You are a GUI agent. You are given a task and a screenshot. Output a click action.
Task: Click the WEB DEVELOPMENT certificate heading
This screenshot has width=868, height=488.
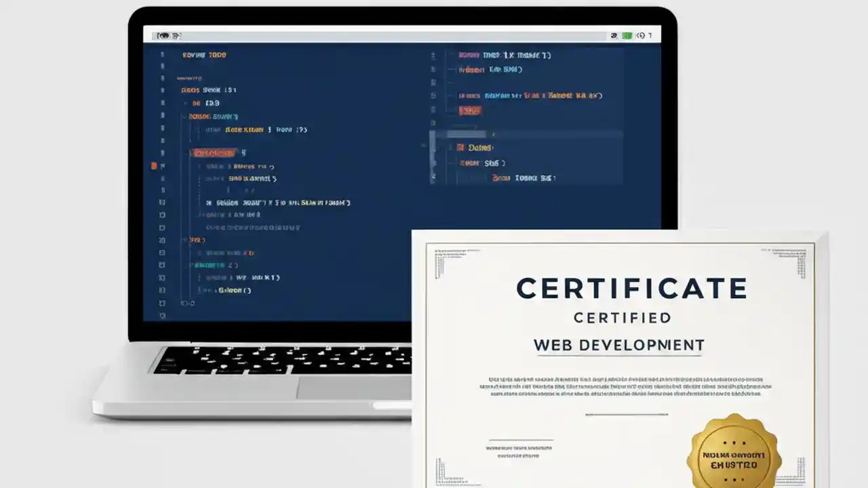click(618, 345)
